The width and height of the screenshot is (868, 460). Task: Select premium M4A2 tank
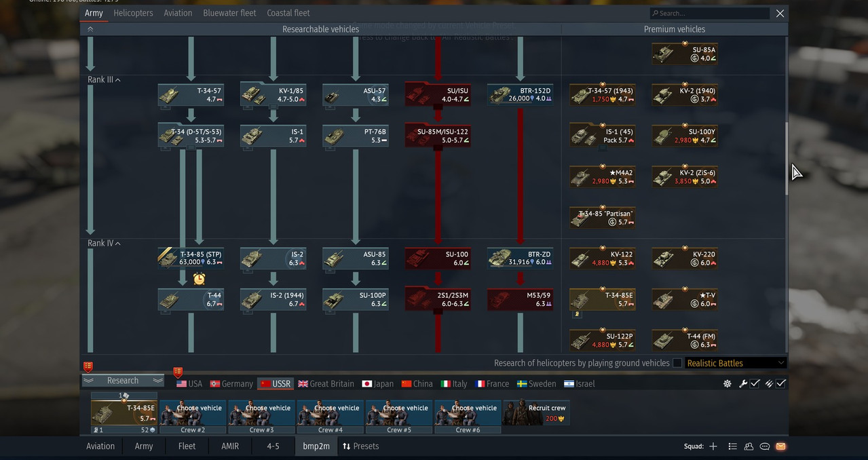click(x=603, y=177)
